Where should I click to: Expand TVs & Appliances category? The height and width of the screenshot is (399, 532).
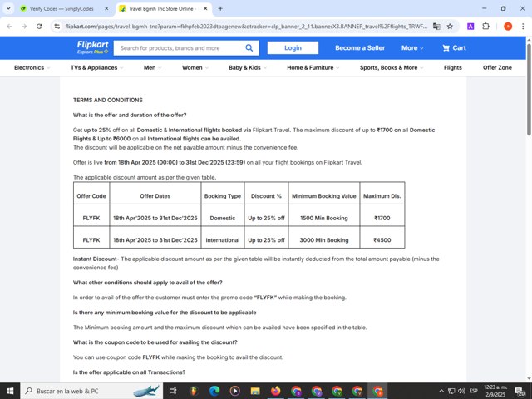pyautogui.click(x=96, y=67)
